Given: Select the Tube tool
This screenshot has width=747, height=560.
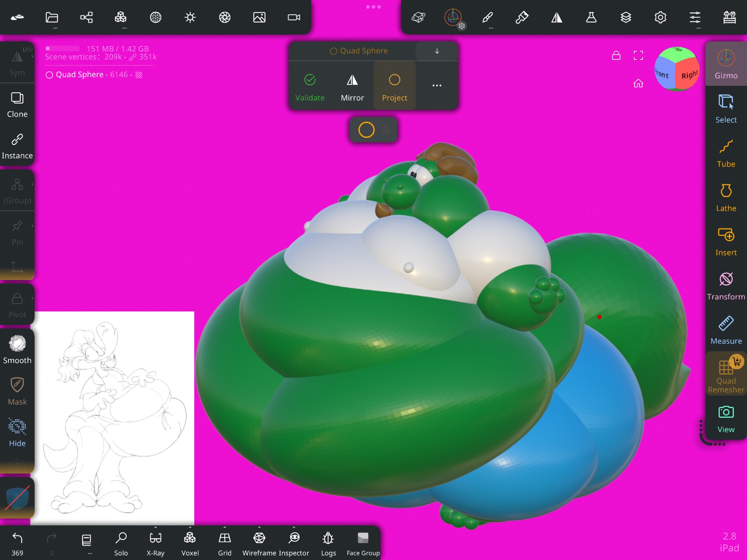Looking at the screenshot, I should coord(726,153).
